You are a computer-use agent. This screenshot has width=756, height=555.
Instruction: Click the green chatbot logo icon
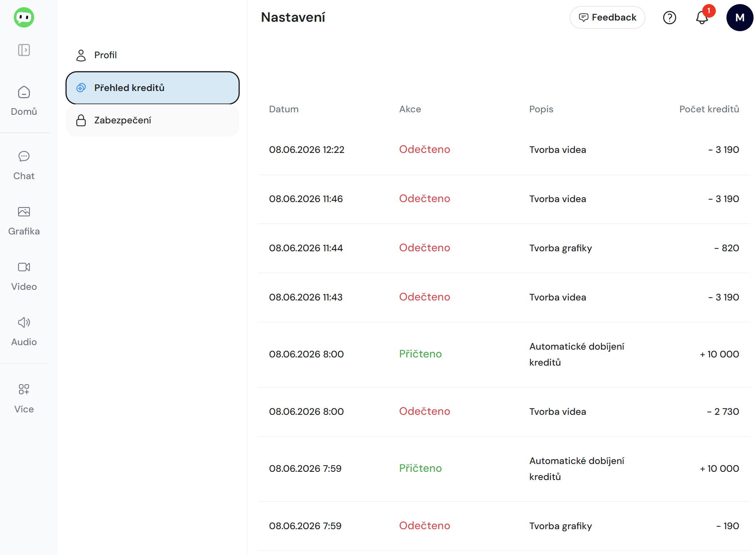(24, 18)
